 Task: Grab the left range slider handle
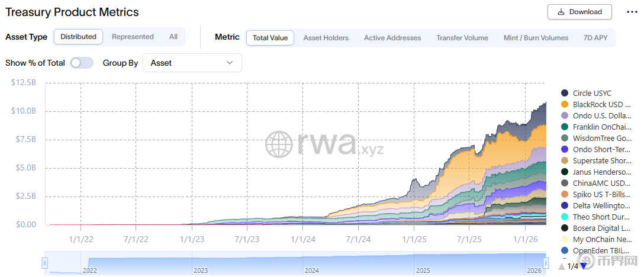45,263
